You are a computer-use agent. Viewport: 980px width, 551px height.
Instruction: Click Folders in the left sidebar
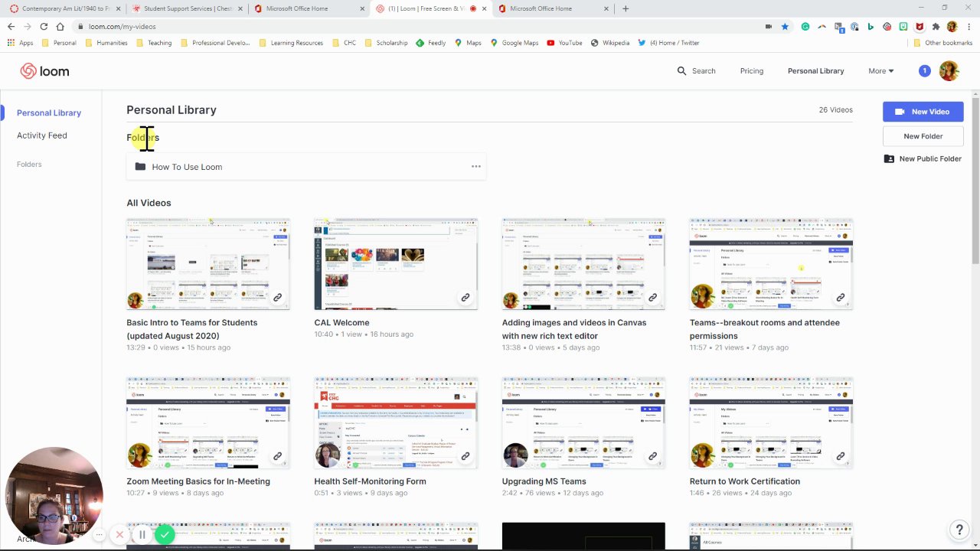click(29, 165)
